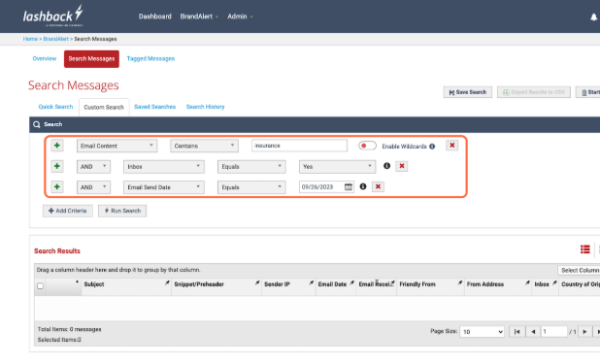Remove the Inbox criteria row
Screen dimensions: 600x364
pyautogui.click(x=401, y=166)
